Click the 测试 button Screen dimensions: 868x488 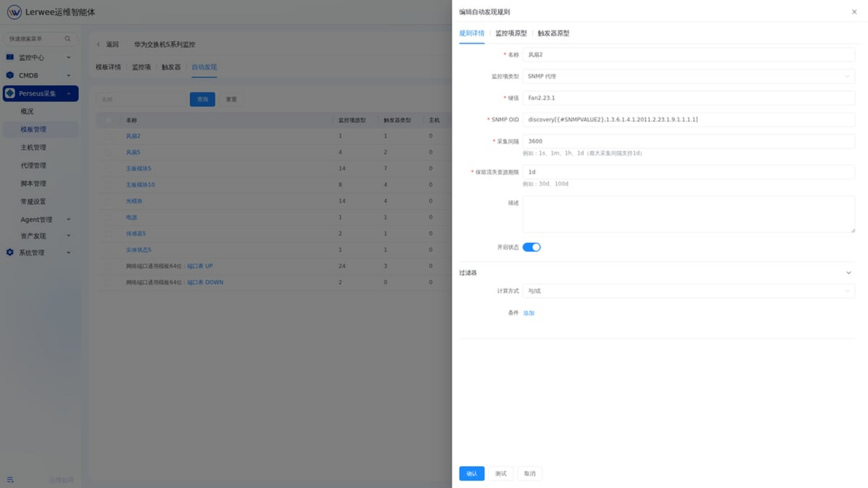pyautogui.click(x=500, y=474)
